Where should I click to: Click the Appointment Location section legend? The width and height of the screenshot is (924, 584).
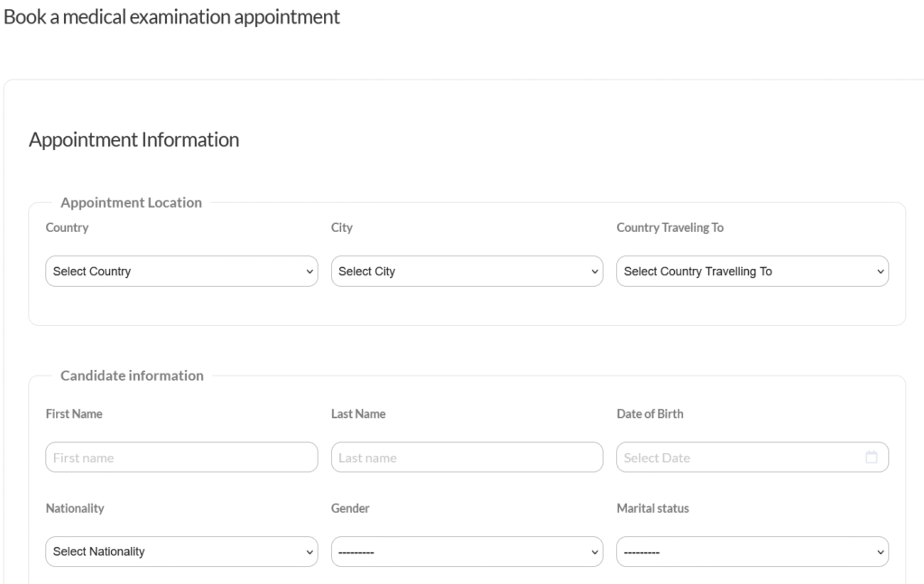click(131, 203)
